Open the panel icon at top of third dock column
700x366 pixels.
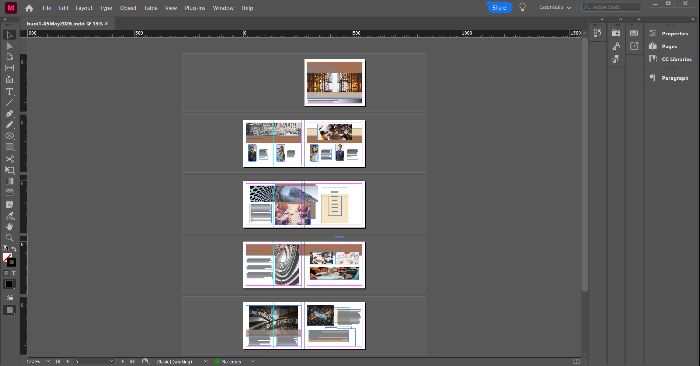click(x=634, y=33)
